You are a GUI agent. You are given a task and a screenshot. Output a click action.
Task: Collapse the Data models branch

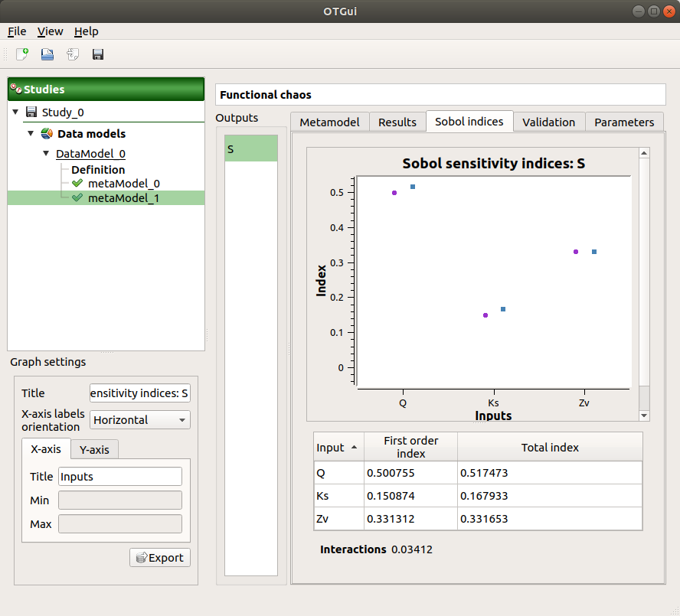(29, 133)
